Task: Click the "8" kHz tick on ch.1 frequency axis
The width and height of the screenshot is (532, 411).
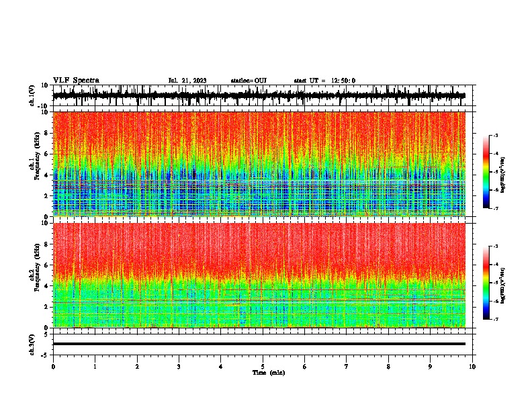Action: [46, 133]
